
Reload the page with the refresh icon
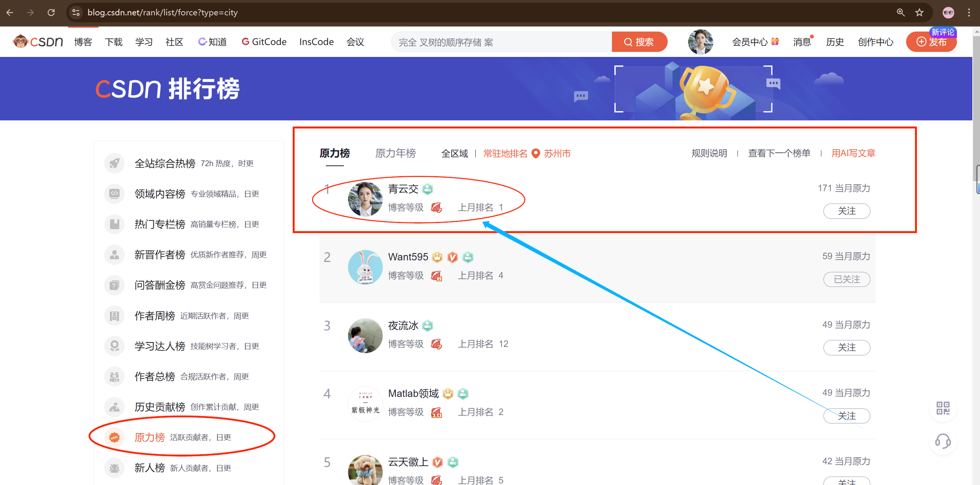tap(51, 13)
